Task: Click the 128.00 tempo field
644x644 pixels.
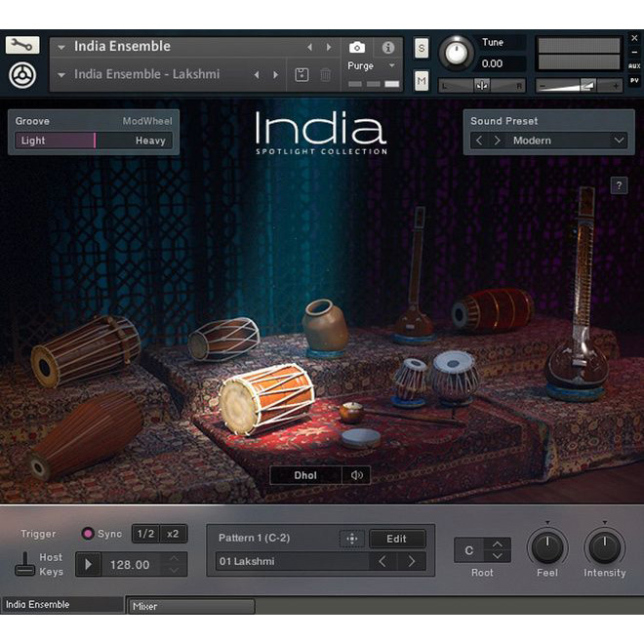Action: [130, 565]
